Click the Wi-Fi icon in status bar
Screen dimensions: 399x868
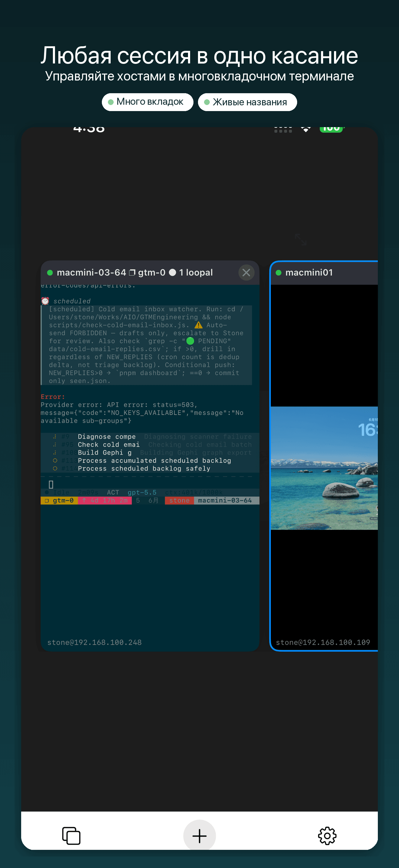306,130
